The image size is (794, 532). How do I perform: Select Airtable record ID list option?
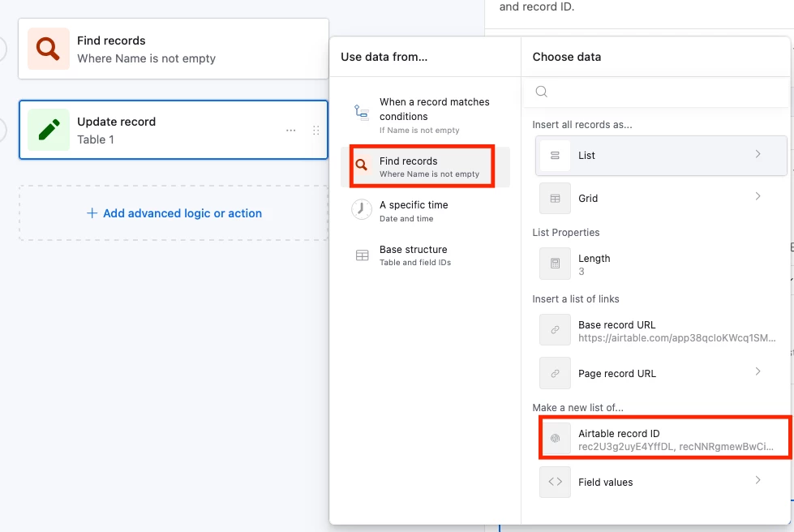665,439
